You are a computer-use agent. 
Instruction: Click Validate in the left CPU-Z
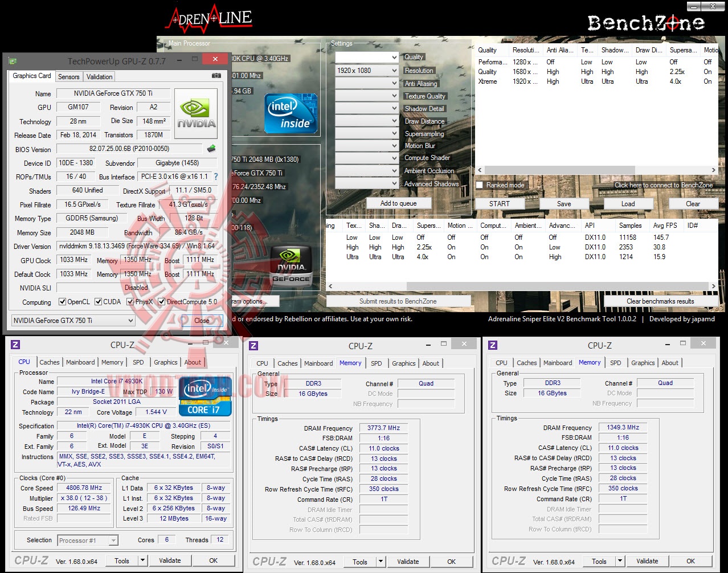(x=170, y=560)
